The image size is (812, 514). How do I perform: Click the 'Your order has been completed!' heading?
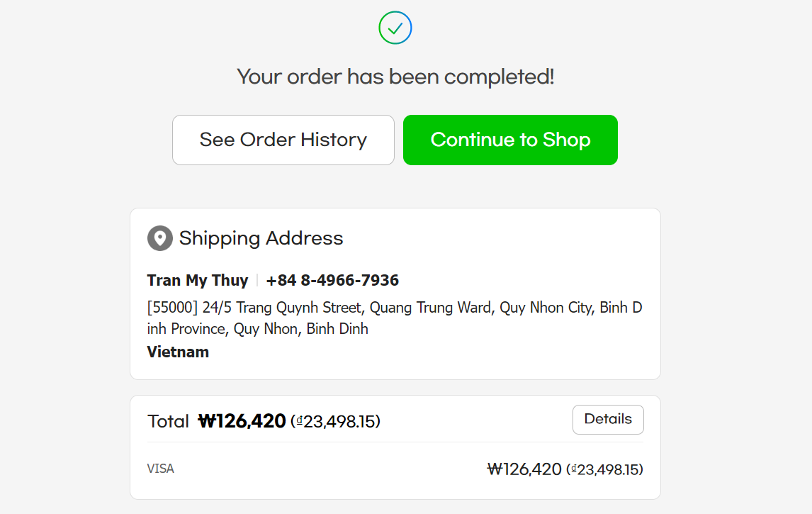395,77
